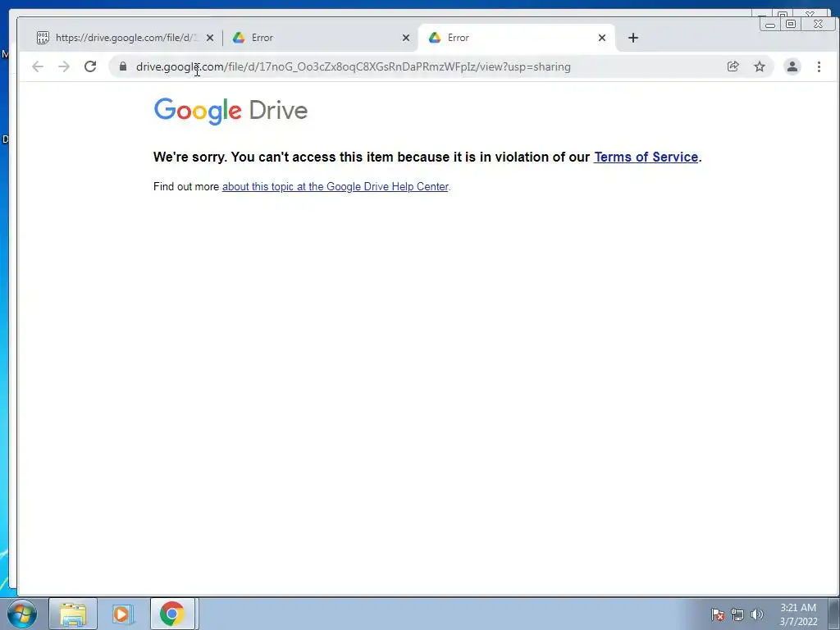Open the Terms of Service link
Screen dimensions: 840x630
tap(646, 157)
